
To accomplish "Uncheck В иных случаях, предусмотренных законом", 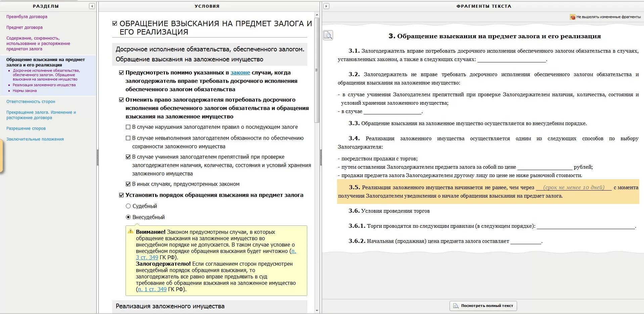I will pyautogui.click(x=128, y=184).
